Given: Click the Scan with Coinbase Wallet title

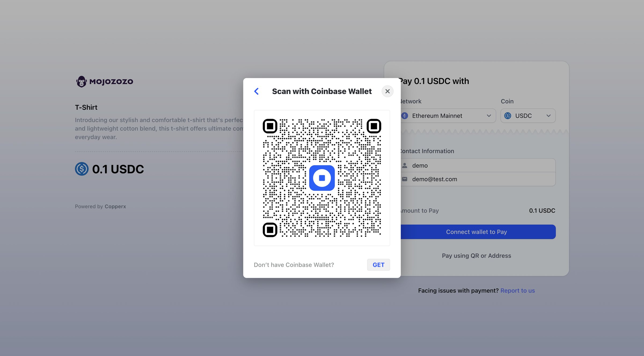Looking at the screenshot, I should click(x=322, y=91).
